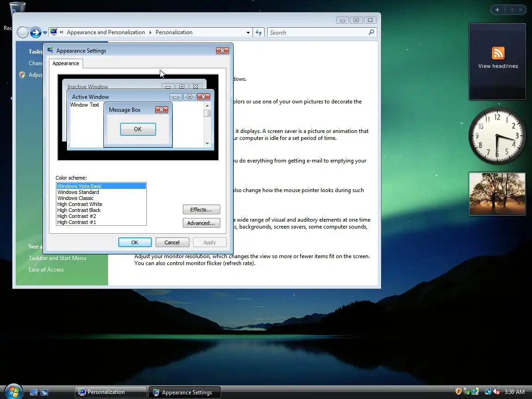Image resolution: width=532 pixels, height=399 pixels.
Task: Click the Search input field
Action: [318, 33]
